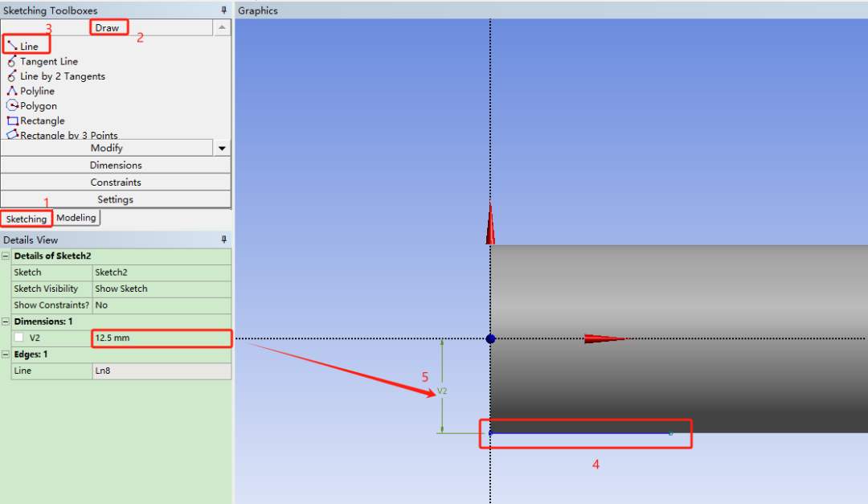Edit the V2 value 12.5 mm
The width and height of the screenshot is (868, 504).
click(162, 338)
